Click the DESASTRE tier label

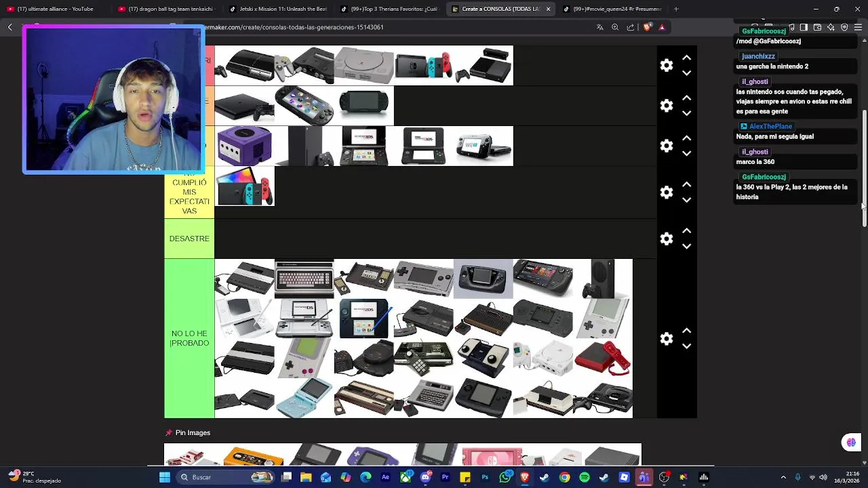pyautogui.click(x=189, y=239)
